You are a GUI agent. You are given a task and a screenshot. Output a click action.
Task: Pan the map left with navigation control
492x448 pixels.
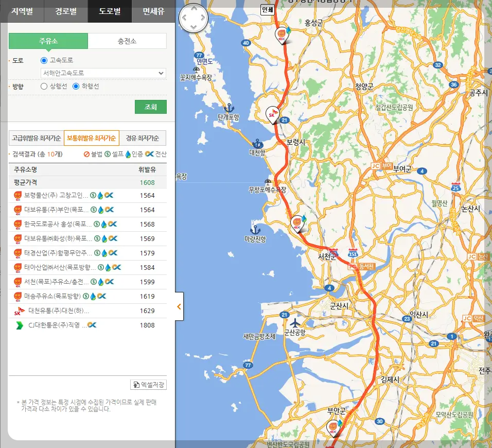(x=184, y=18)
